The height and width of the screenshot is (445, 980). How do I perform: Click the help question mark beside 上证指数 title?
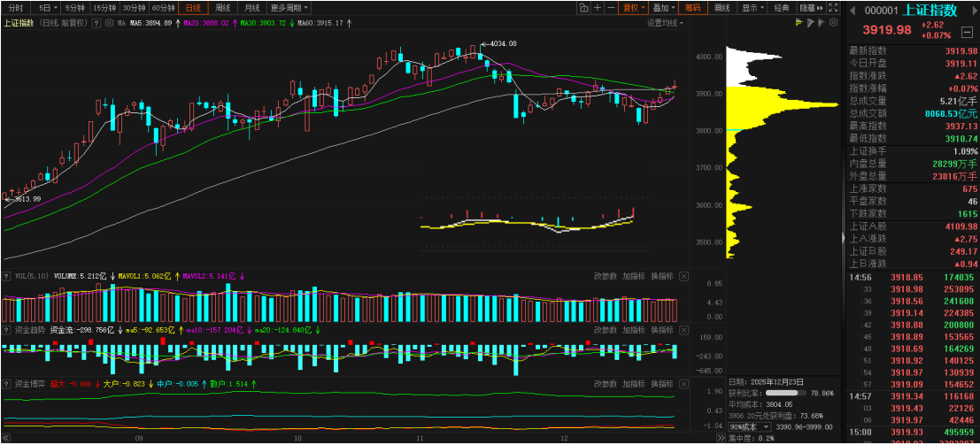96,23
